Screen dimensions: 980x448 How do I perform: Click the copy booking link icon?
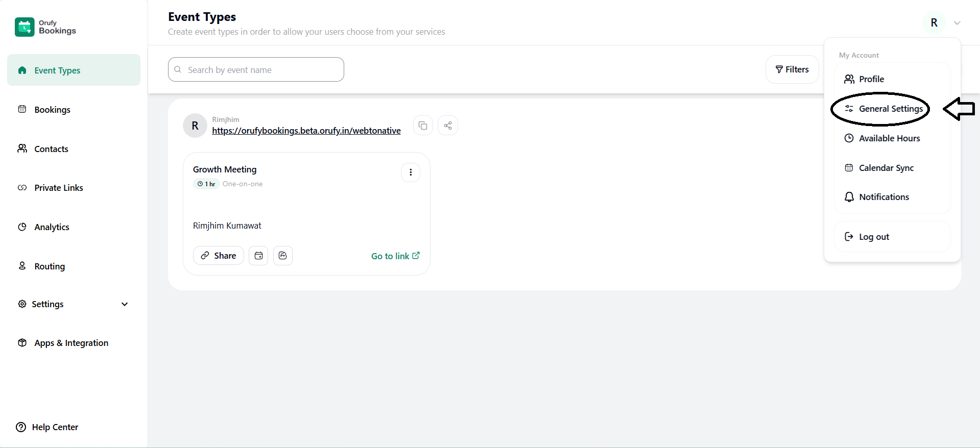423,126
